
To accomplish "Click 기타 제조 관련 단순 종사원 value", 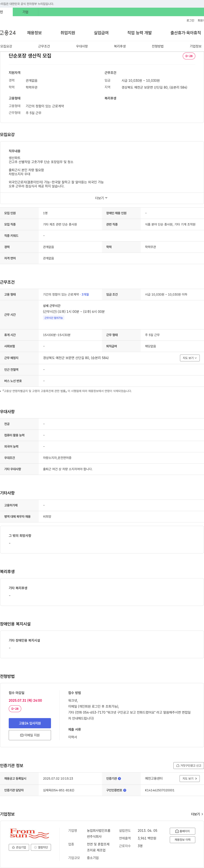I will pyautogui.click(x=60, y=224).
